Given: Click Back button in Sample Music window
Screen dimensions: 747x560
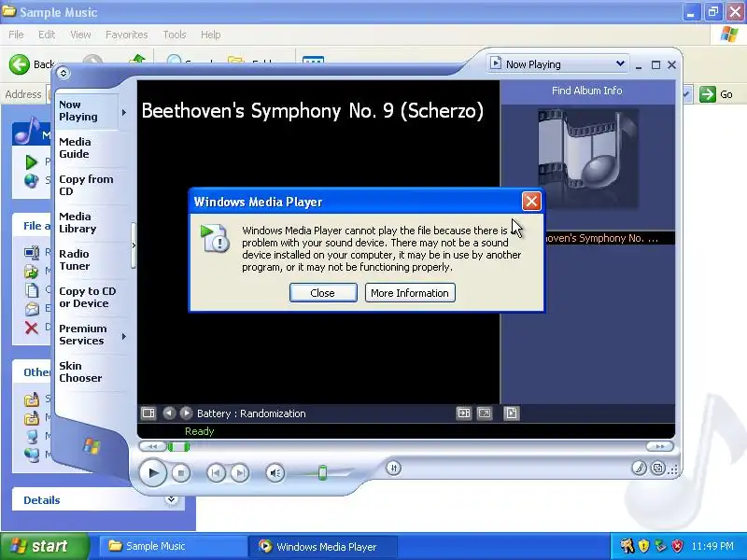Looking at the screenshot, I should pos(32,64).
